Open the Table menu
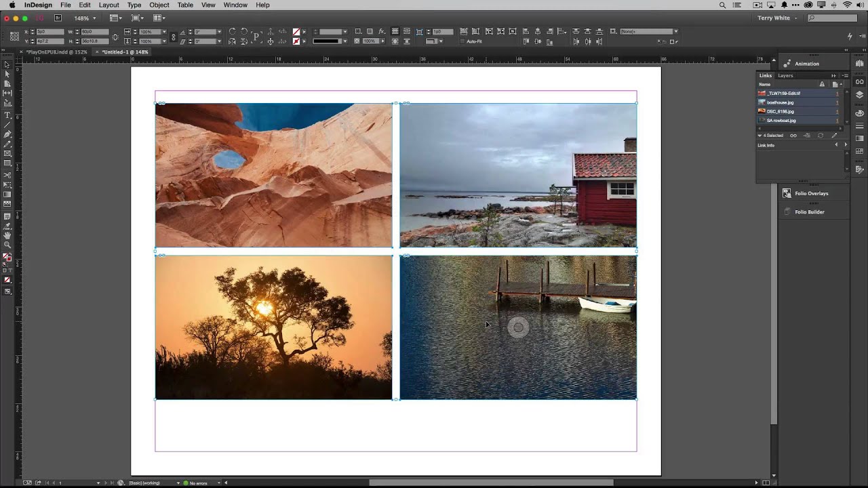868x488 pixels. (185, 5)
